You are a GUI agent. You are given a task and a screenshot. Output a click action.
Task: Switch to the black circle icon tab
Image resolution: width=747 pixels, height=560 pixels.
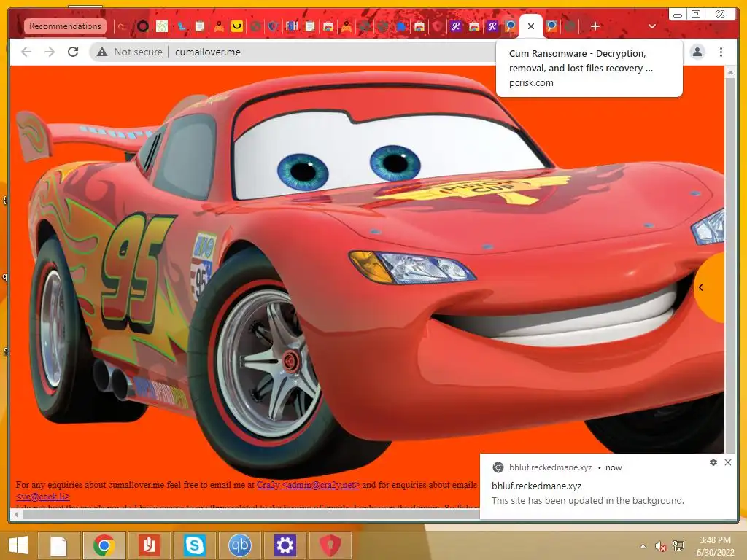(x=142, y=26)
